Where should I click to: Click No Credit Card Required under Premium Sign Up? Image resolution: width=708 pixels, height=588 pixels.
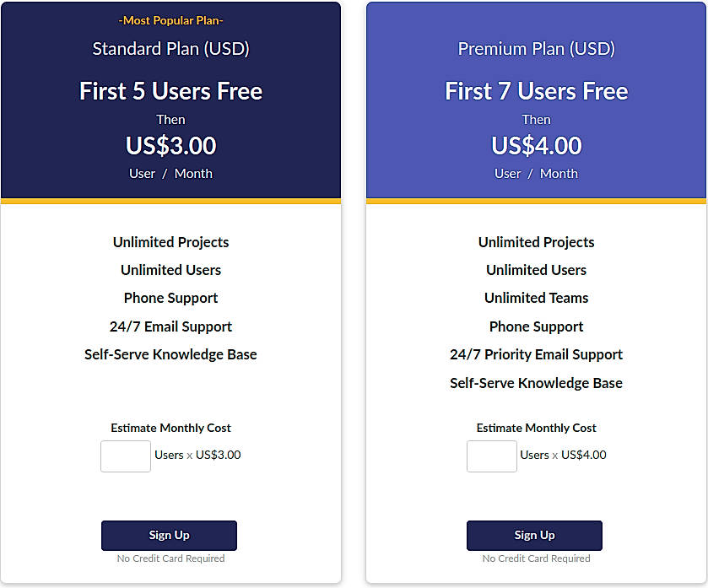tap(534, 558)
